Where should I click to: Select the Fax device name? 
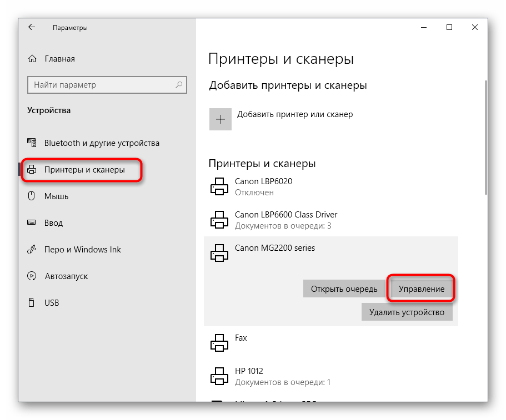(241, 338)
